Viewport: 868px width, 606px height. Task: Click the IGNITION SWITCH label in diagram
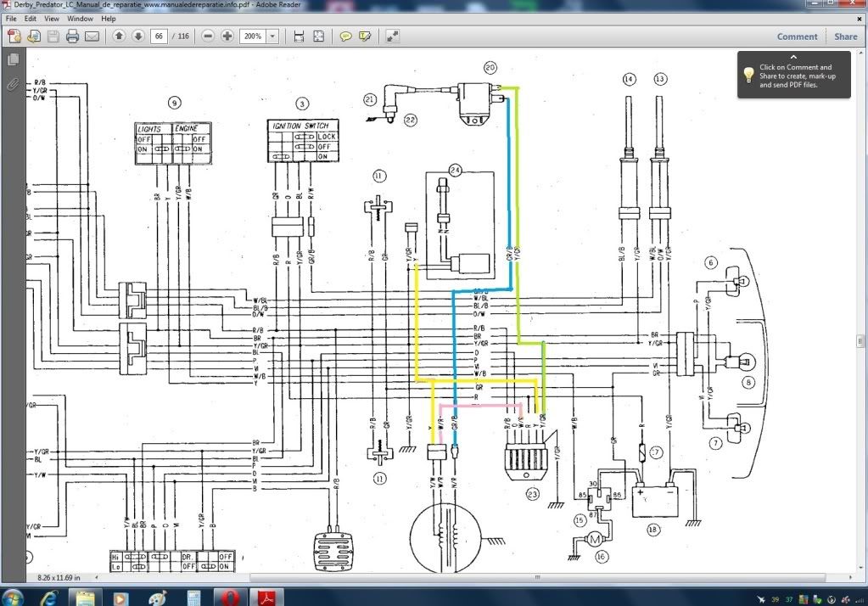click(x=300, y=126)
